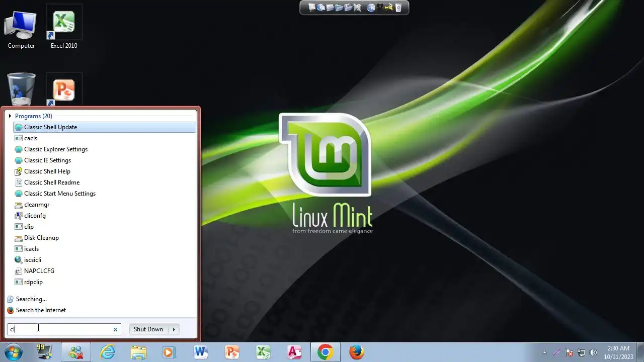Viewport: 644px width, 362px height.
Task: Select the clip program entry
Action: [x=104, y=227]
